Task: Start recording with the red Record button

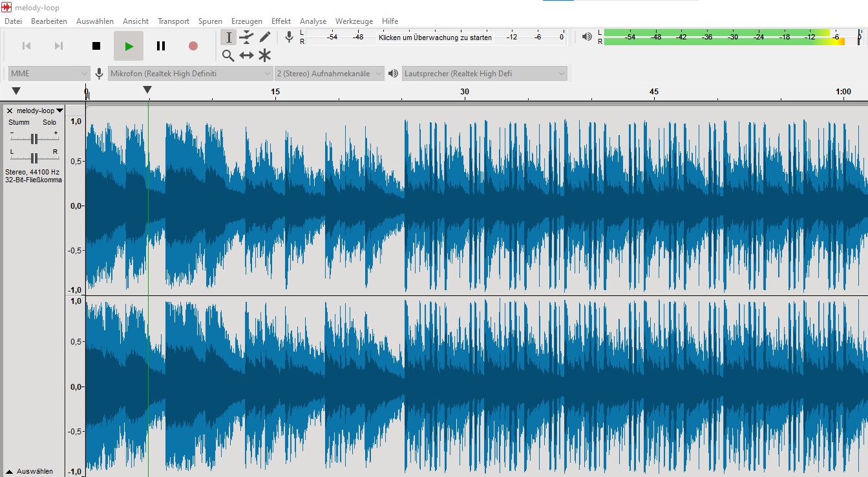Action: point(193,46)
